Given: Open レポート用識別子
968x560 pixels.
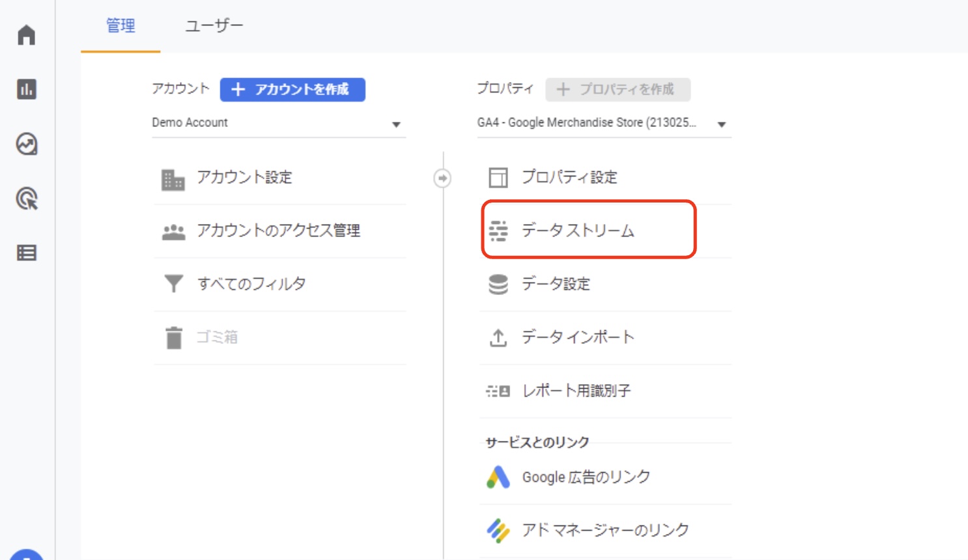Looking at the screenshot, I should coord(605,391).
